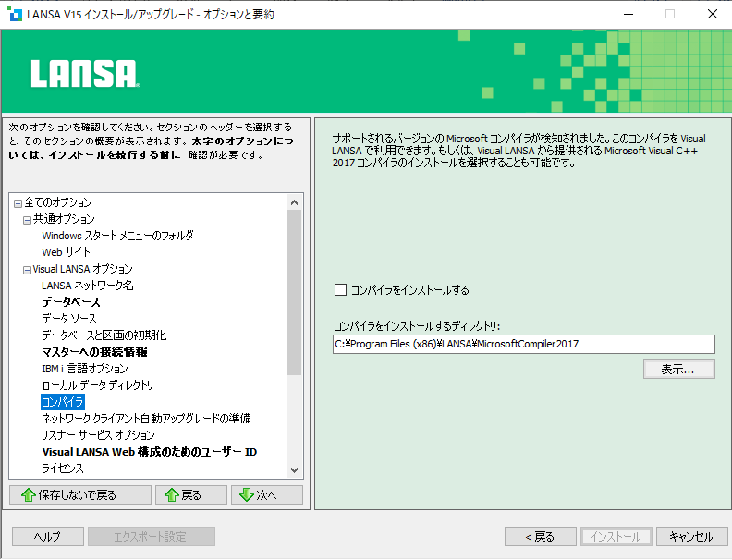
Task: Click the 表示... browse button
Action: [678, 370]
